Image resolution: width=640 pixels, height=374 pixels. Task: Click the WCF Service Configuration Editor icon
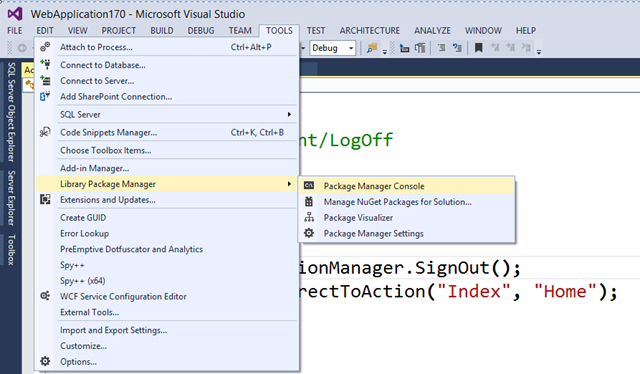[x=45, y=296]
